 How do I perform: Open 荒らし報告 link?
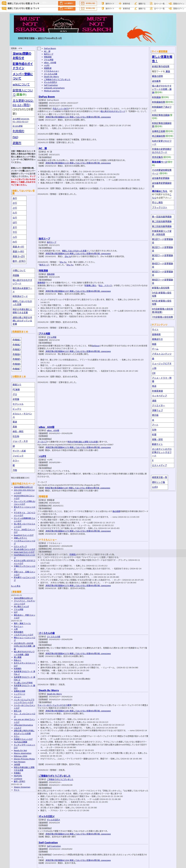tap(157, 203)
